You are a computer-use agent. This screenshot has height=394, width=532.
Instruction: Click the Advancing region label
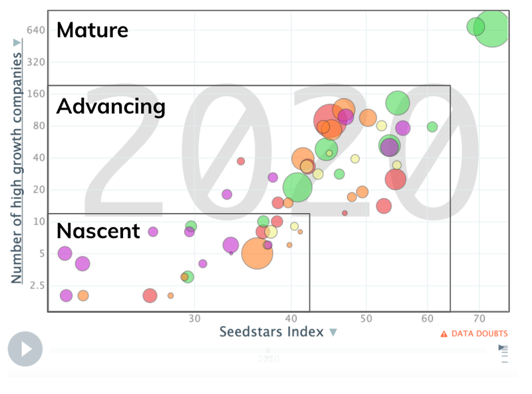click(110, 106)
